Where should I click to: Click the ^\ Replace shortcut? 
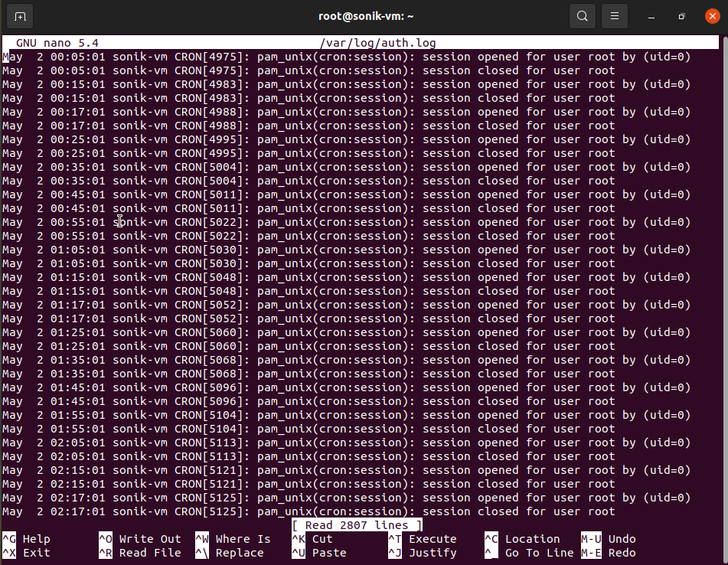pyautogui.click(x=233, y=553)
